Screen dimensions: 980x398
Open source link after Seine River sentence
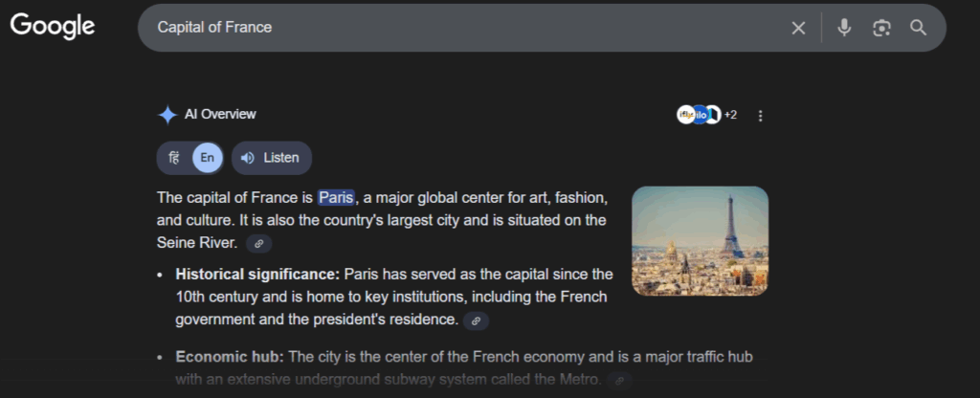coord(258,244)
